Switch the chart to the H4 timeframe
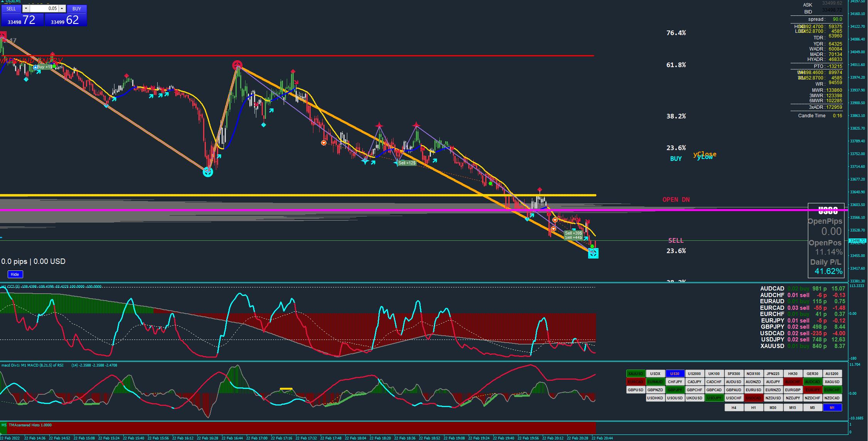868x441 pixels. tap(734, 407)
